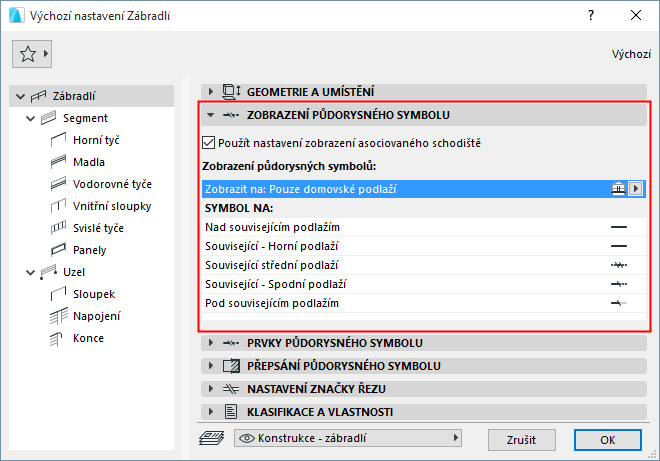This screenshot has height=461, width=660.
Task: Click the Zábradlí railing icon in tree
Action: (x=38, y=96)
